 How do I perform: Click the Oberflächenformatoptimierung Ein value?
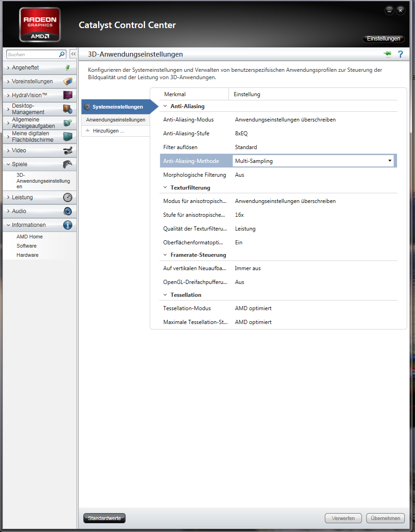pyautogui.click(x=239, y=242)
